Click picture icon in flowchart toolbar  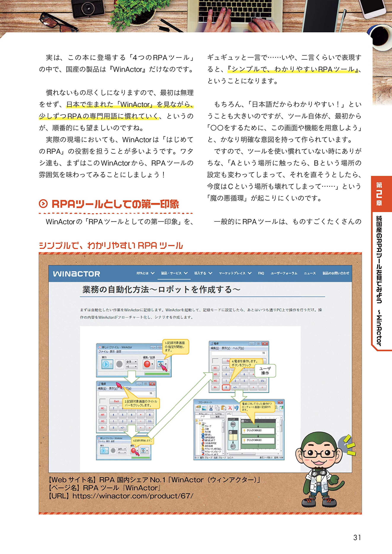pyautogui.click(x=205, y=408)
